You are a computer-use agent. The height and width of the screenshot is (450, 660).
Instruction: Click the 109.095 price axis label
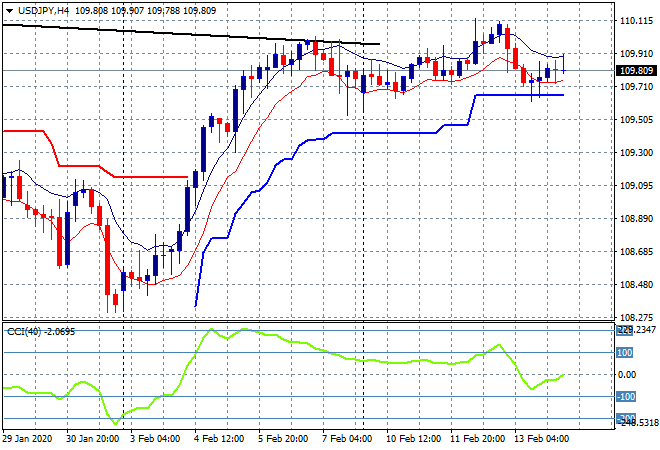[x=636, y=186]
